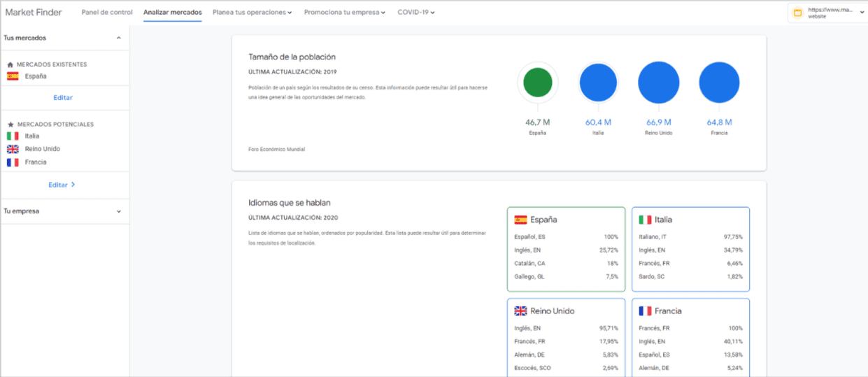Click the Catalán, CA row in España card
The width and height of the screenshot is (868, 377).
point(566,264)
